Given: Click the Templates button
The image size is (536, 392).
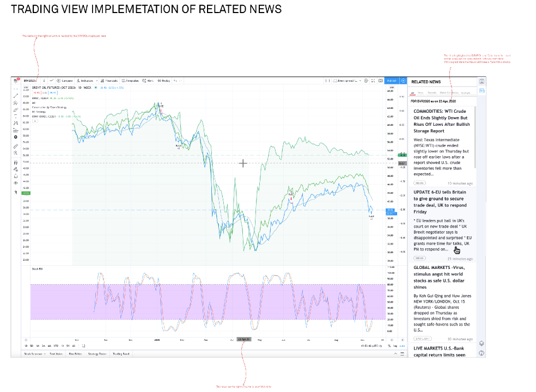Looking at the screenshot, I should click(x=130, y=81).
